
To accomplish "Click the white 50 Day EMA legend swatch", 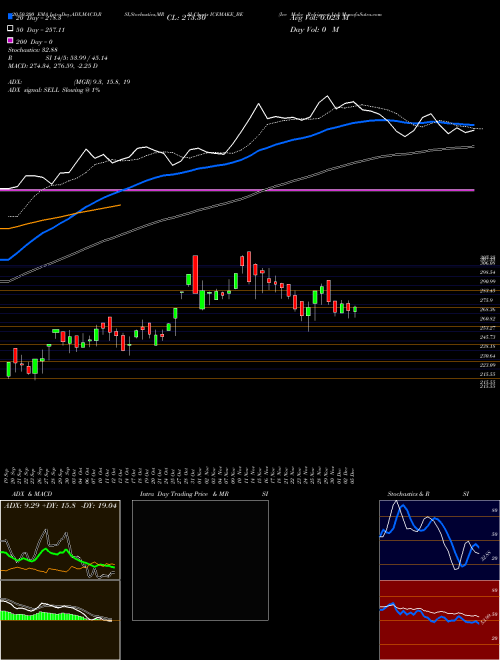I will click(10, 29).
